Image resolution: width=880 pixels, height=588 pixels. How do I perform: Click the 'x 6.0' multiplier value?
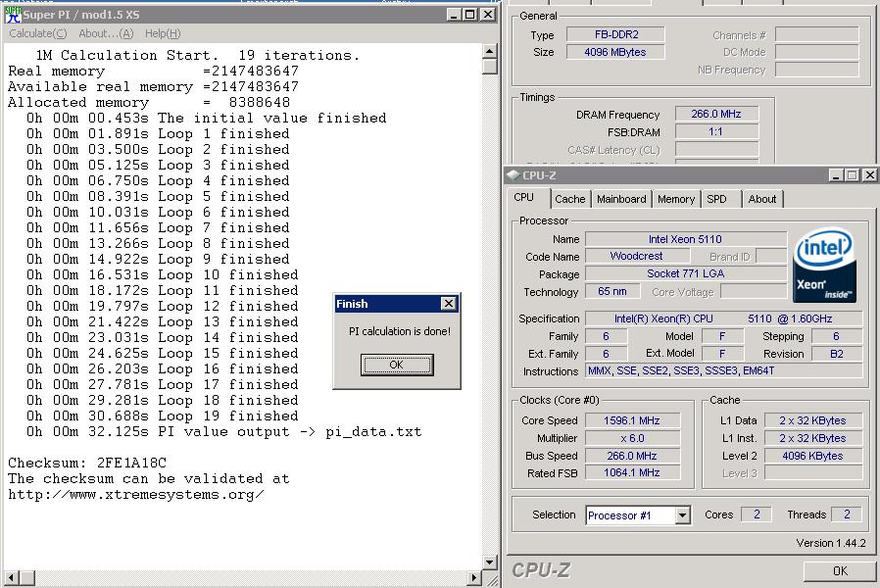(x=632, y=438)
